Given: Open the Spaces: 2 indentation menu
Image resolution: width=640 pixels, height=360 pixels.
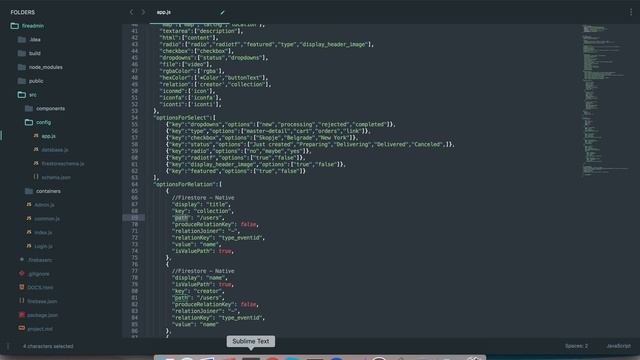Looking at the screenshot, I should (x=576, y=346).
